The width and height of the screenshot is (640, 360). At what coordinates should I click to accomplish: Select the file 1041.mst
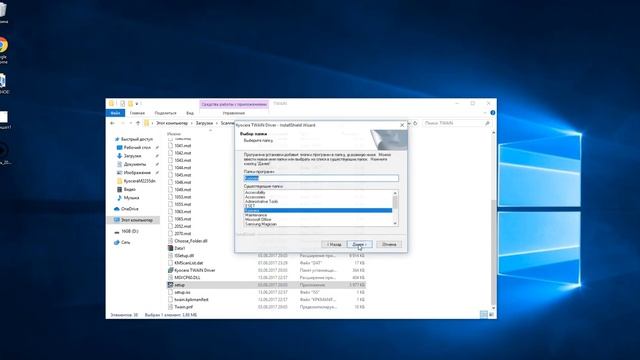tap(182, 146)
